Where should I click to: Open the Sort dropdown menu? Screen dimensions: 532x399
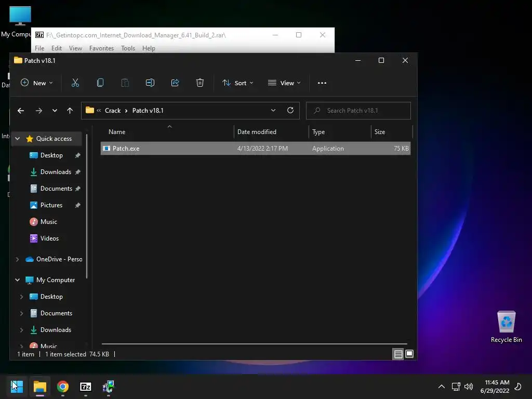coord(237,83)
